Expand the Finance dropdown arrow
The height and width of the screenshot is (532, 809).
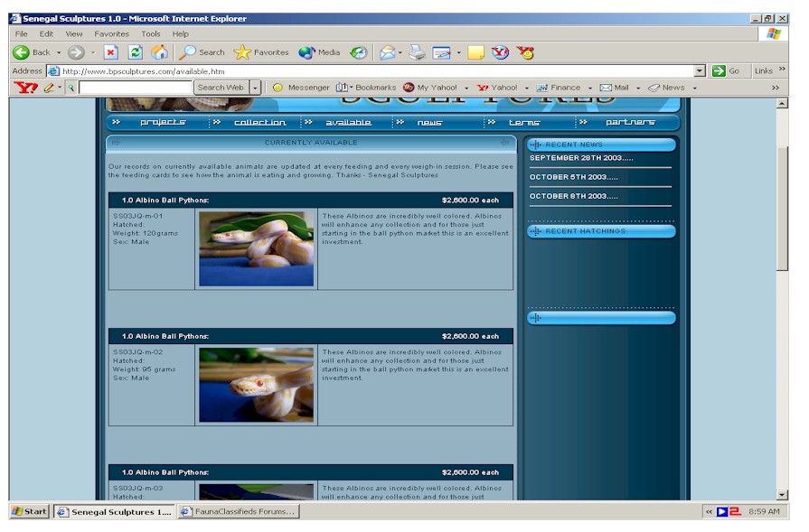coord(590,89)
